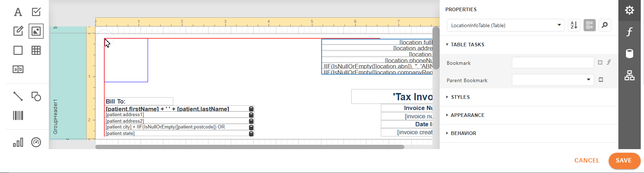Choose the Barcode control tool

pyautogui.click(x=18, y=115)
